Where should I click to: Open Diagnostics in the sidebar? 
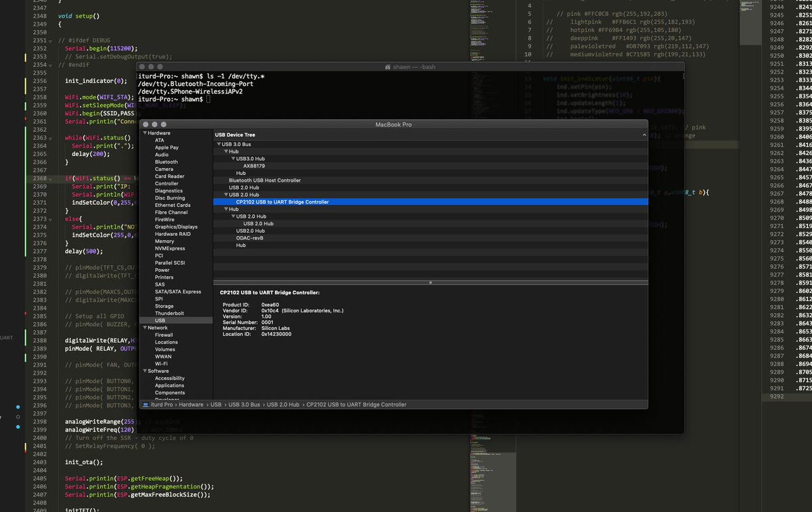pos(169,191)
